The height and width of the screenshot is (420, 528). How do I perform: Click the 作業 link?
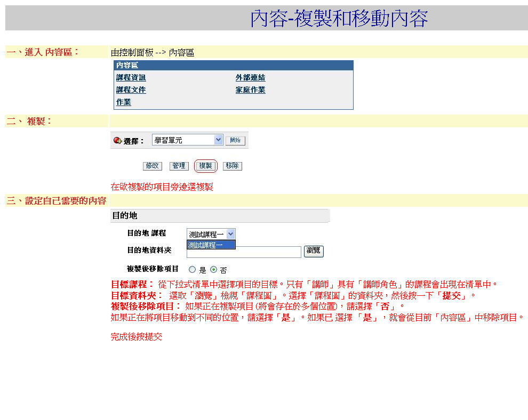click(123, 102)
